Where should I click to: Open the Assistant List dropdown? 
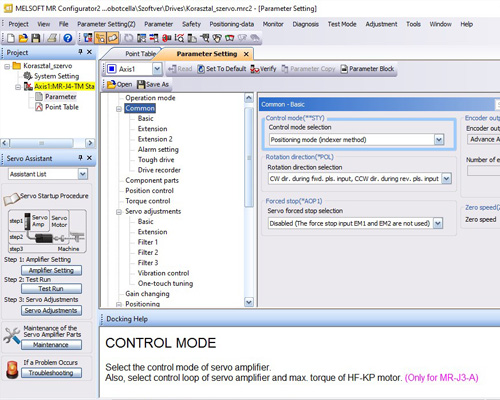click(x=83, y=174)
